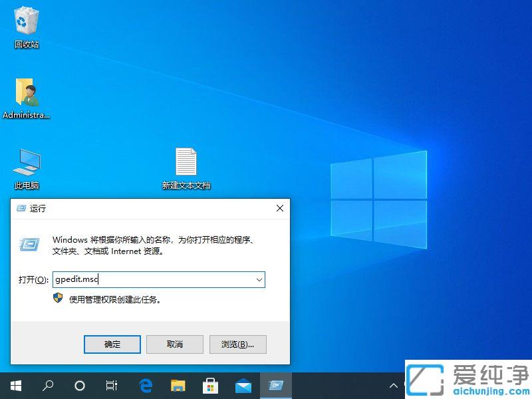Click the UAC shield icon in the dialog
532x399 pixels.
point(59,299)
